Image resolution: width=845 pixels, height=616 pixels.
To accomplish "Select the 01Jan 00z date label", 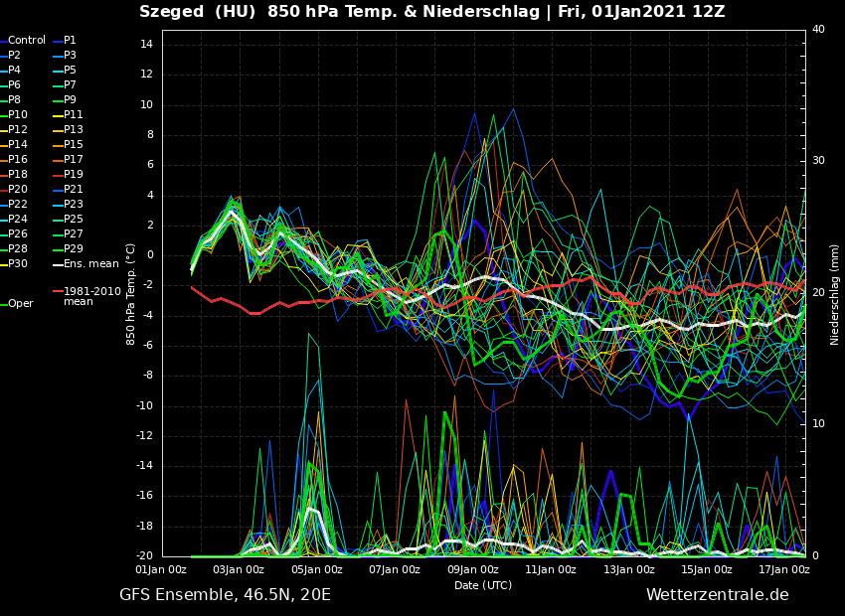I will 161,569.
